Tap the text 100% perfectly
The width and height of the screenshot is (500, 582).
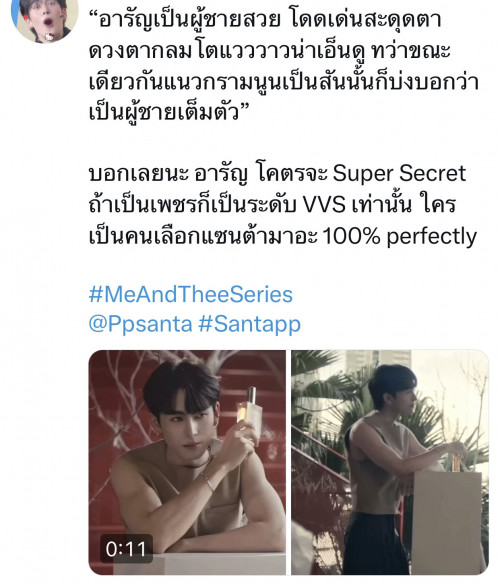coord(399,236)
